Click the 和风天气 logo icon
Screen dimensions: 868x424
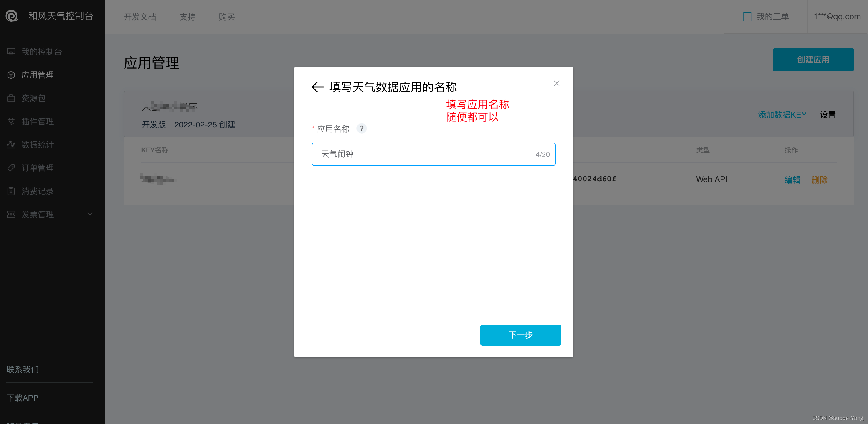12,16
